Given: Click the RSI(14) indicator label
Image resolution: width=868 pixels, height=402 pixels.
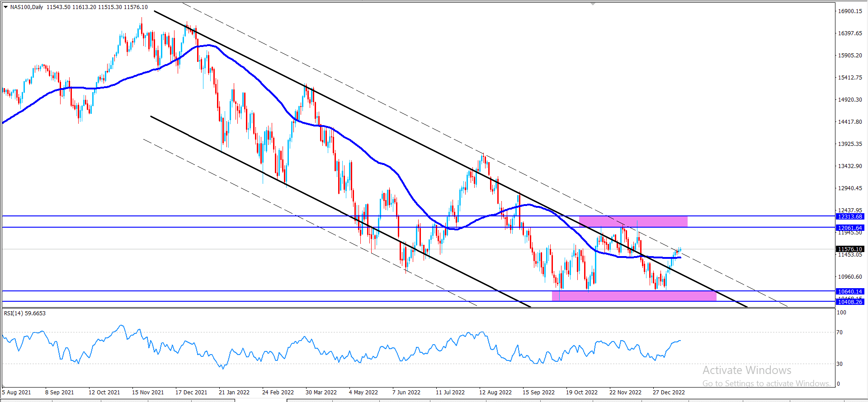Looking at the screenshot, I should tap(25, 313).
